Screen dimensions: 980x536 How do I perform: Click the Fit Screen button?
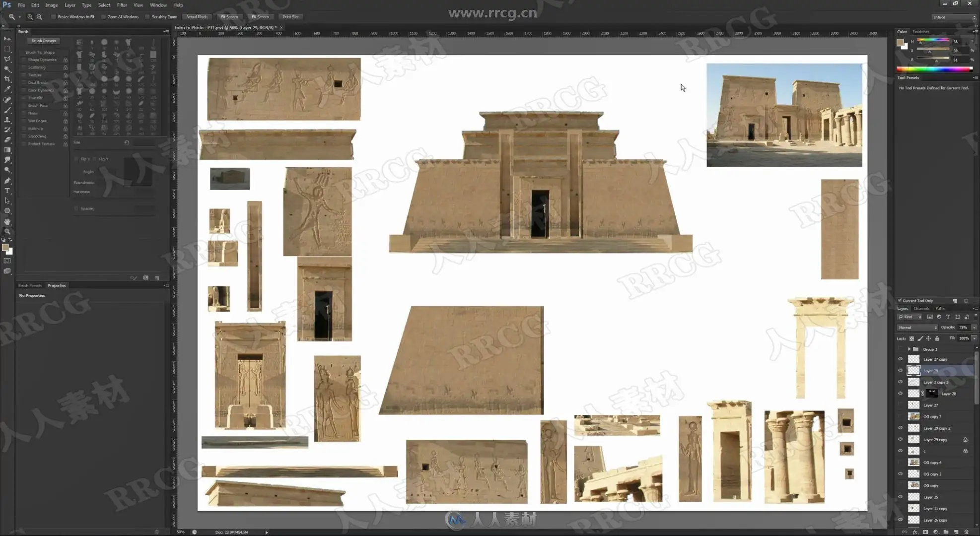[229, 17]
